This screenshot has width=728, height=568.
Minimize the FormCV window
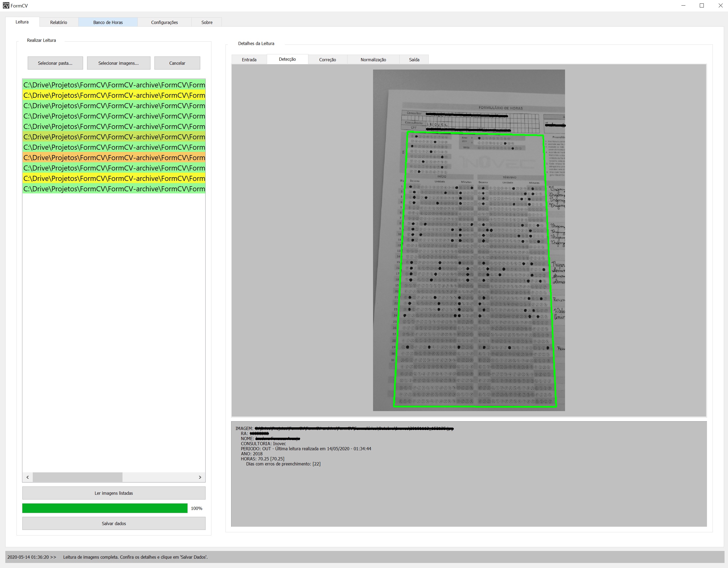[x=683, y=6]
